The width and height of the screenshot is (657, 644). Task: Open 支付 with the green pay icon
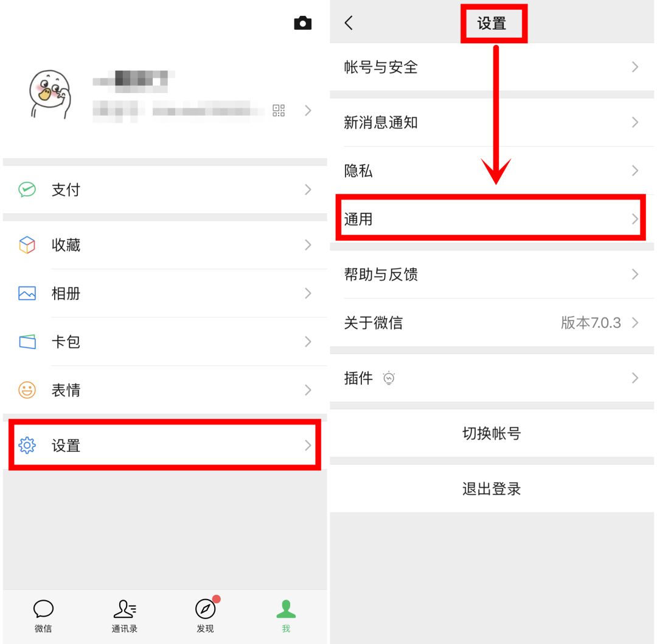point(165,190)
